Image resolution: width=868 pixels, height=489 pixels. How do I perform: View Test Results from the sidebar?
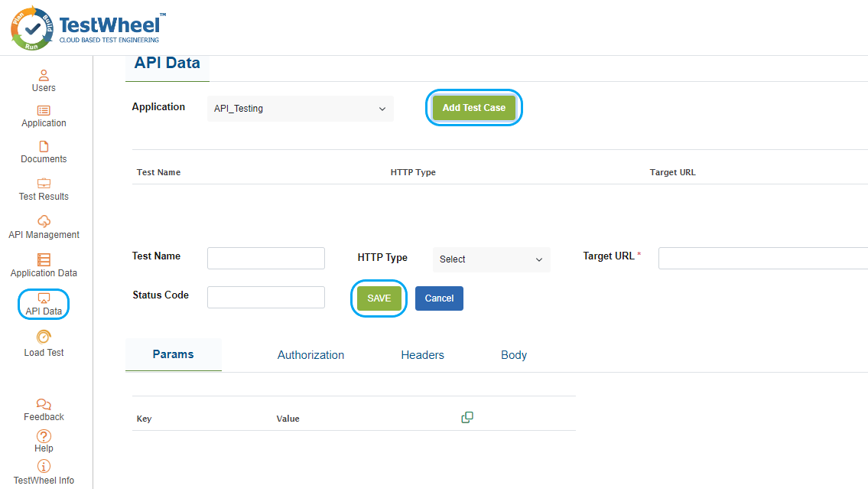(44, 190)
